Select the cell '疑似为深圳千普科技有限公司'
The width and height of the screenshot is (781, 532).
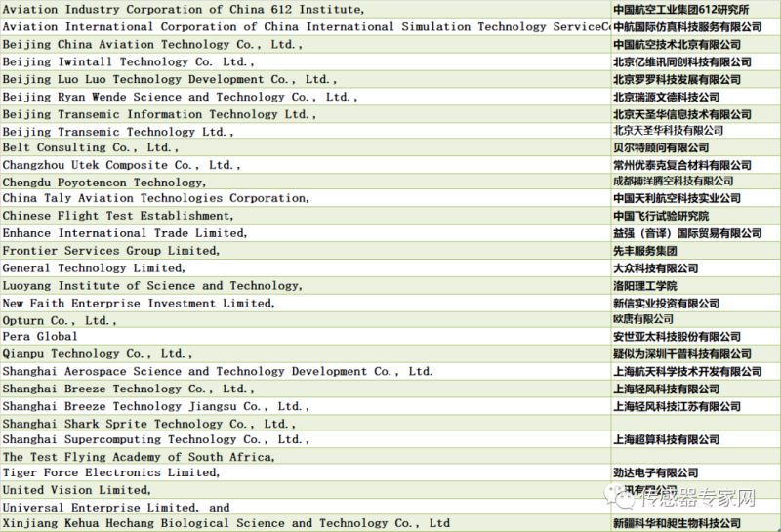coord(694,353)
